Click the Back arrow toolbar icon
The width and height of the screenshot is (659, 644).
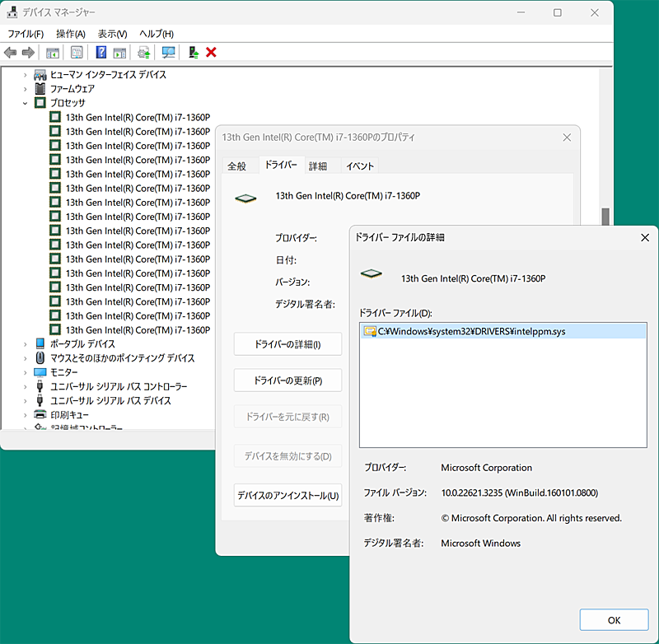click(x=10, y=53)
